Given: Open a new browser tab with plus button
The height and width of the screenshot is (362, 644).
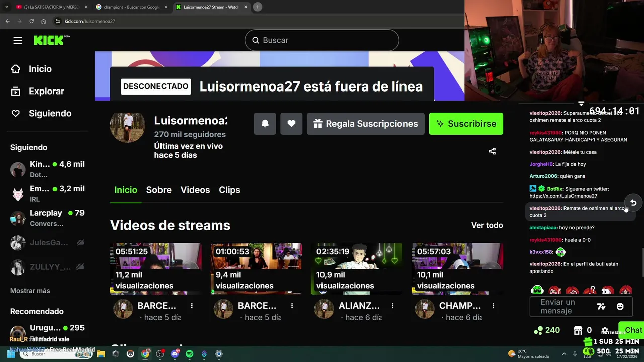Looking at the screenshot, I should coord(257,7).
